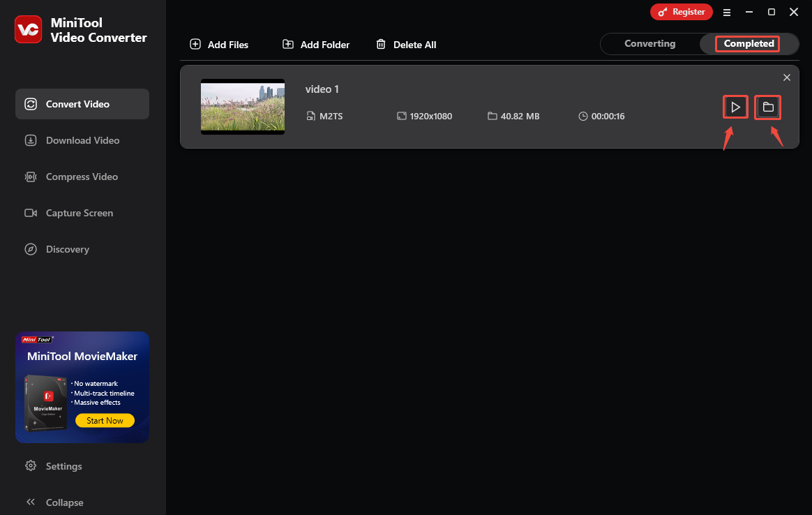Click the video 1 file name
Screen dimensions: 812x515
coord(322,89)
